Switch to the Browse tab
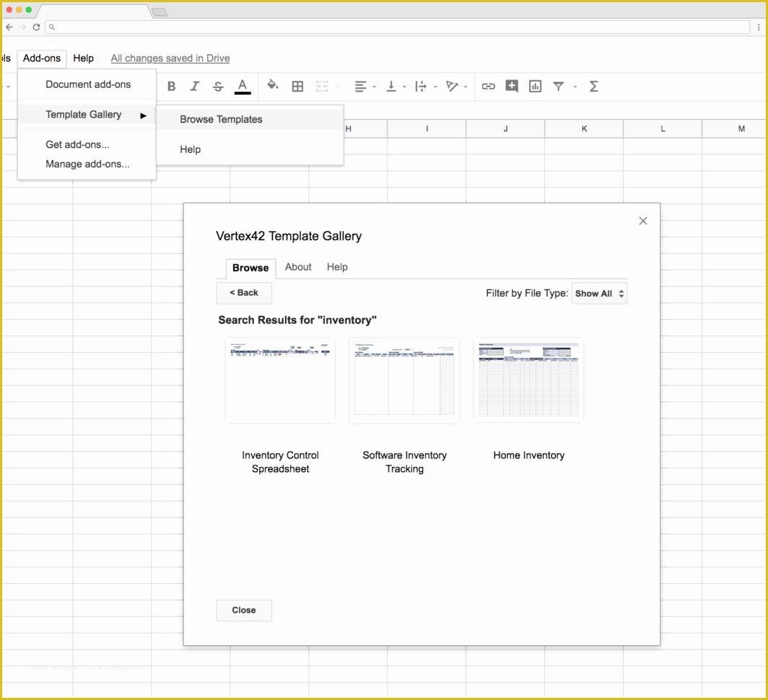The image size is (768, 700). pyautogui.click(x=250, y=268)
